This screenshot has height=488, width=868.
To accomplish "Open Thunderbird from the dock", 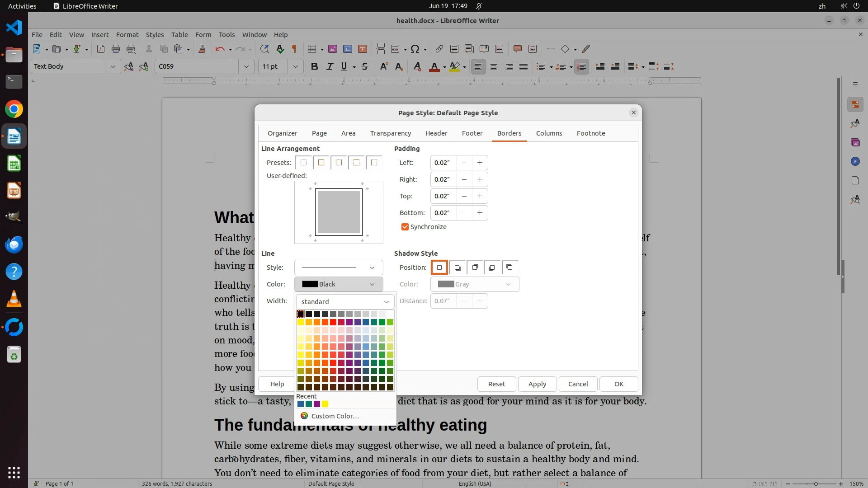I will pos(14,244).
